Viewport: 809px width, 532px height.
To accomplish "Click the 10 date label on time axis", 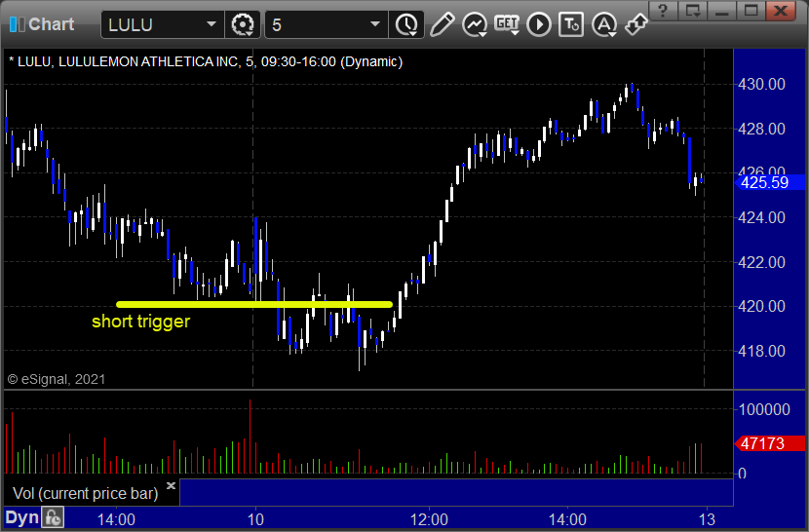I will click(x=255, y=519).
